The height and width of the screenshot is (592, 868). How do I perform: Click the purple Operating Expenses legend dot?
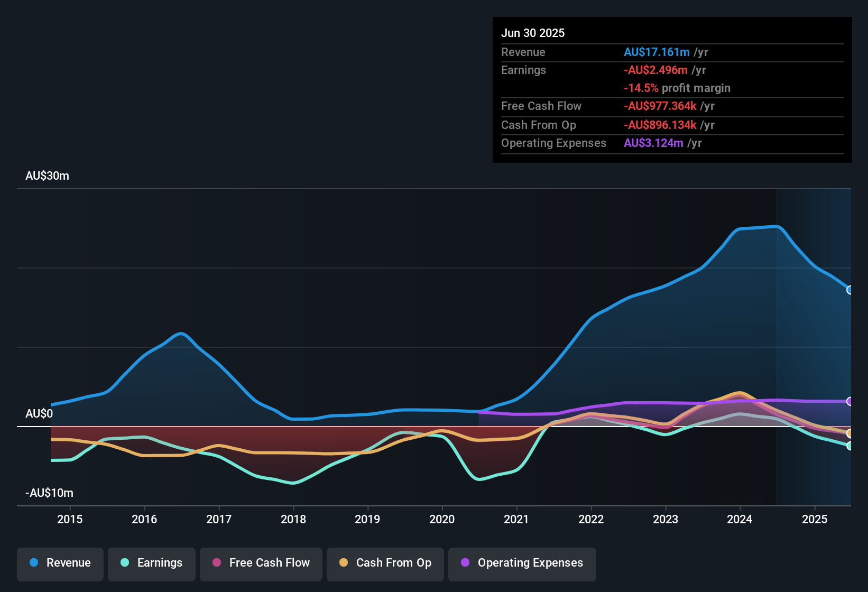[465, 562]
